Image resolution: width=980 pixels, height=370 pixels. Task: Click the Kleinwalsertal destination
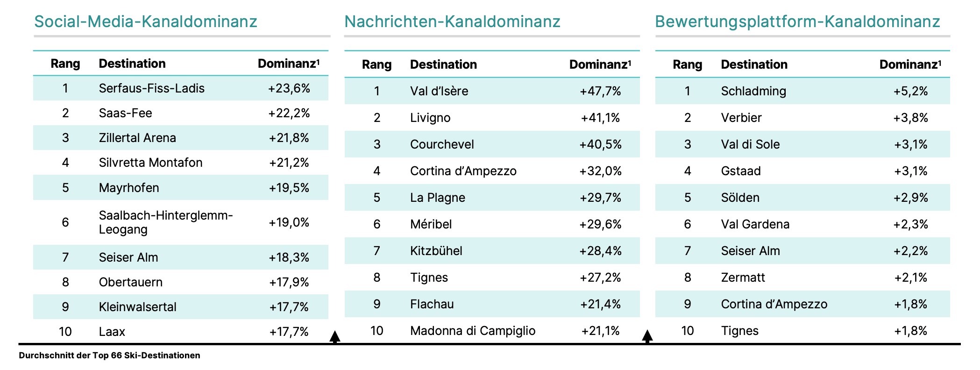pos(137,307)
